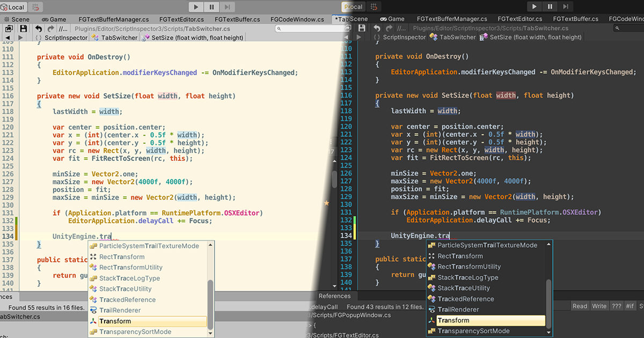Image resolution: width=644 pixels, height=338 pixels.
Task: Enable the #if filter in the References panel
Action: click(630, 306)
